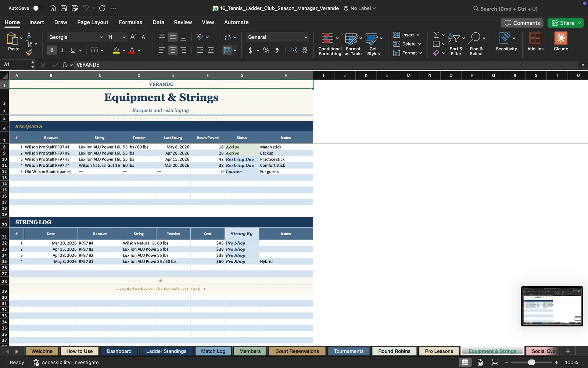Click the AutoSum sigma icon
588x368 pixels.
coord(436,35)
